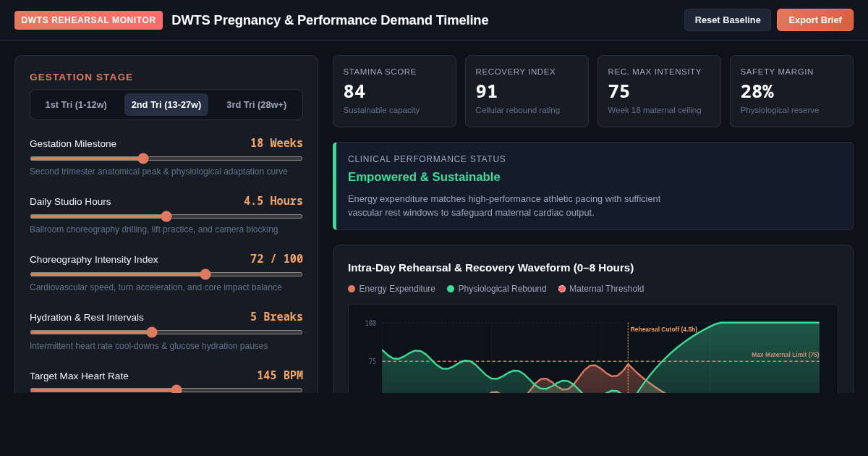Click the Cellular rebound rating caption
The image size is (868, 456).
click(518, 110)
